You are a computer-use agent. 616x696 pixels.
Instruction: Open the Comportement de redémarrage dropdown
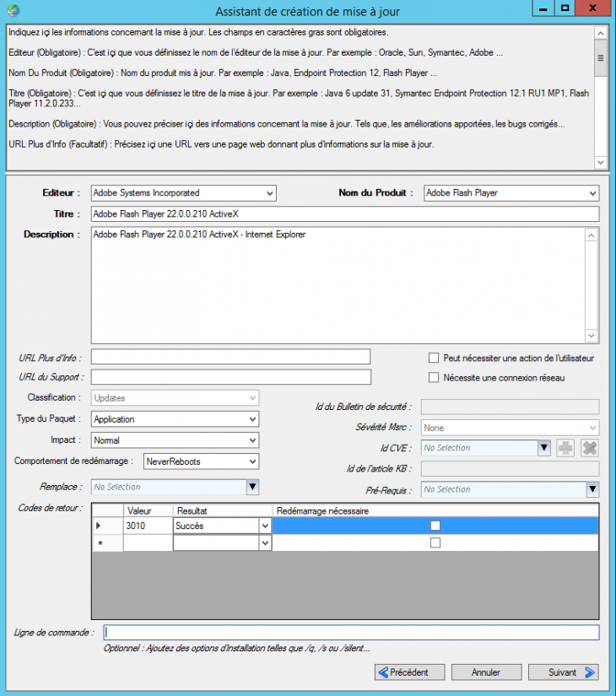[x=252, y=461]
